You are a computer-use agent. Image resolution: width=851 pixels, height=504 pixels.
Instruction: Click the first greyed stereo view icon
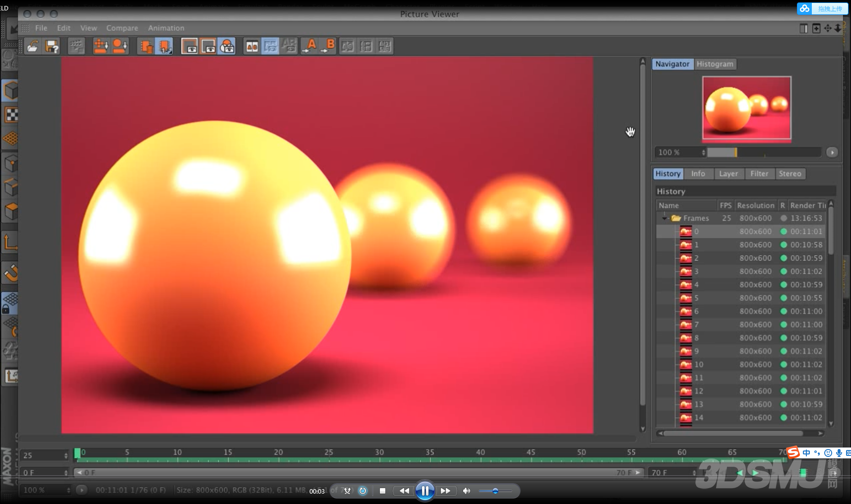348,46
